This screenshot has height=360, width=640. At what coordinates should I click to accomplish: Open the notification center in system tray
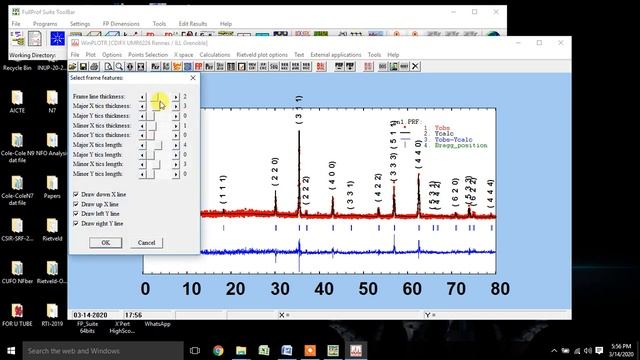(x=599, y=351)
